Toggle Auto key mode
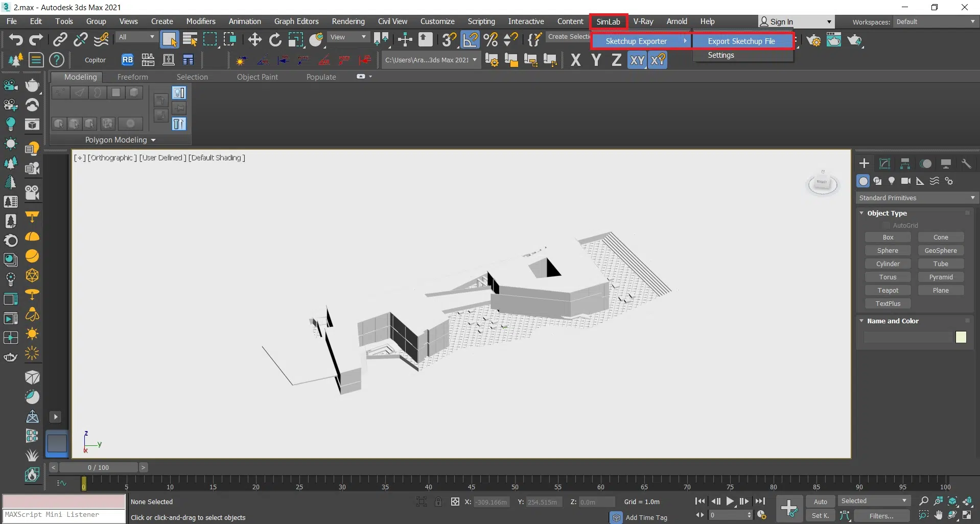The image size is (980, 524). point(820,502)
